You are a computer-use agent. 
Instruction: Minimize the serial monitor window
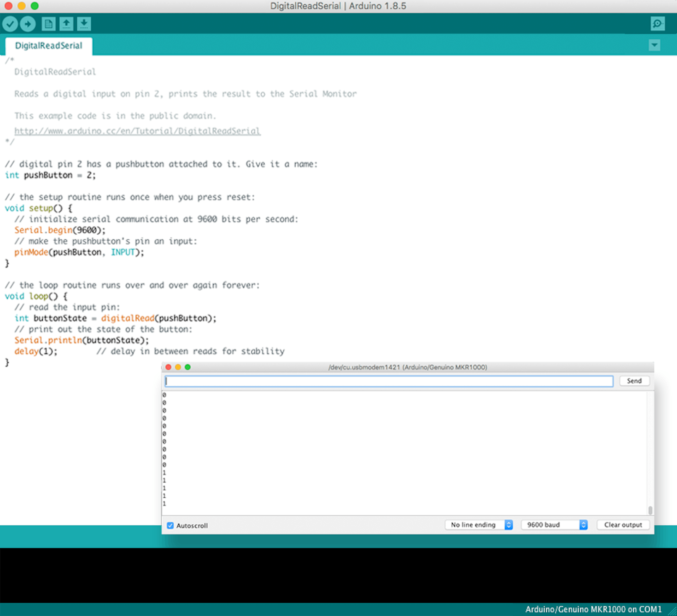coord(178,367)
